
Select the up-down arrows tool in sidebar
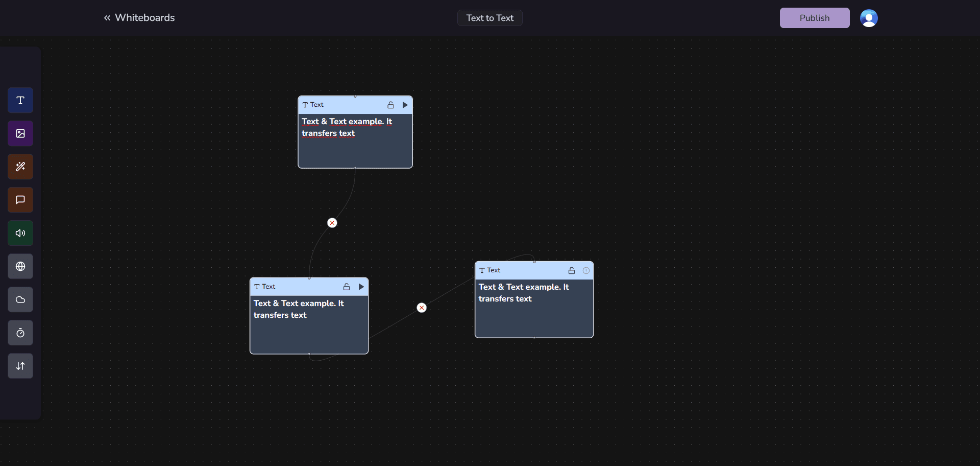20,366
